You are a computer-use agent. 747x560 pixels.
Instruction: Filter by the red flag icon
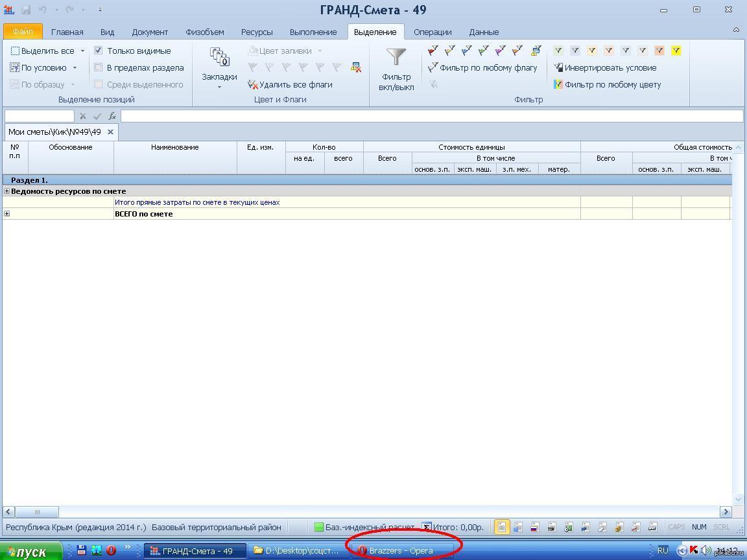(x=433, y=51)
